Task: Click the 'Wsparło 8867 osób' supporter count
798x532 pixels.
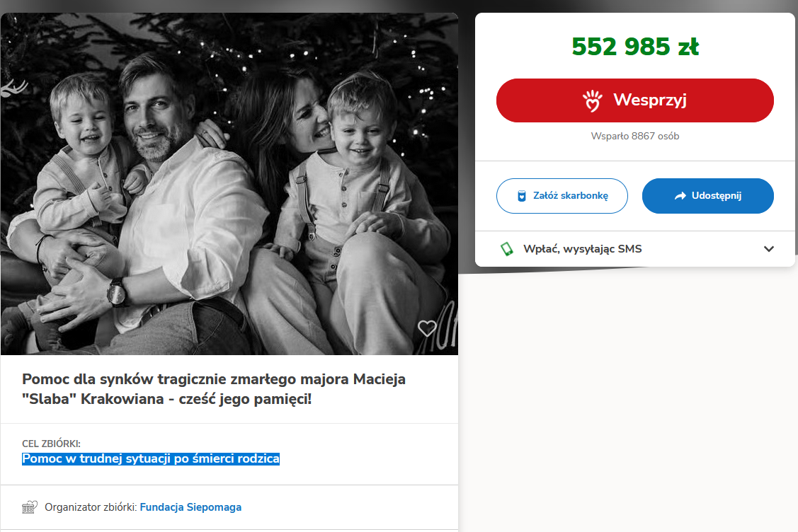Action: click(635, 137)
